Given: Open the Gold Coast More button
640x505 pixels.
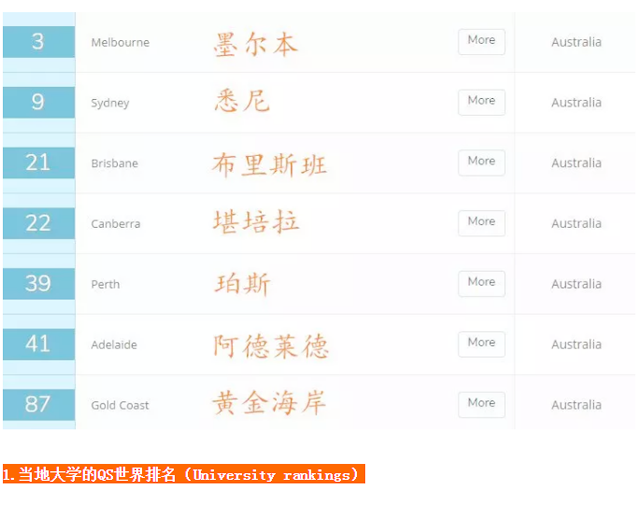Looking at the screenshot, I should point(481,404).
